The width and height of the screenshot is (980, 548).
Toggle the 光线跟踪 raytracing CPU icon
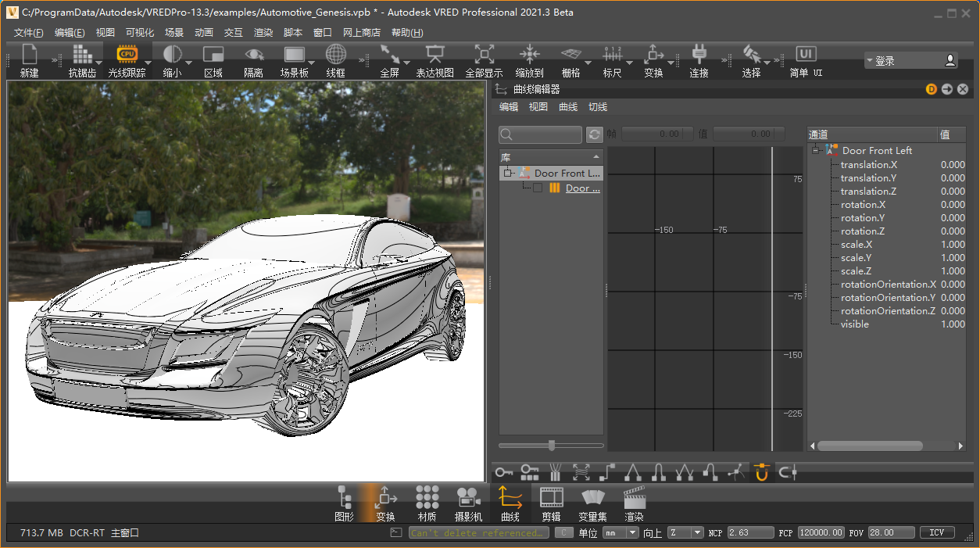click(127, 54)
